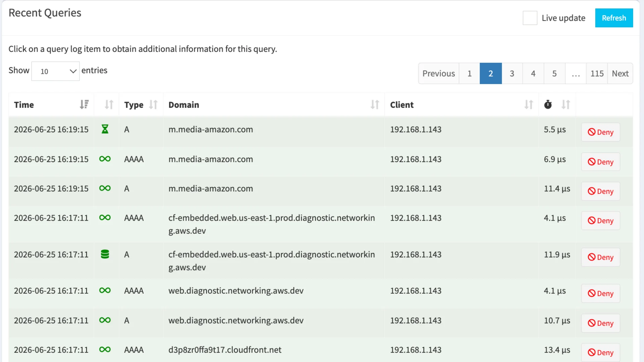Click the infinity status icon in 10.7 µs row

(105, 320)
